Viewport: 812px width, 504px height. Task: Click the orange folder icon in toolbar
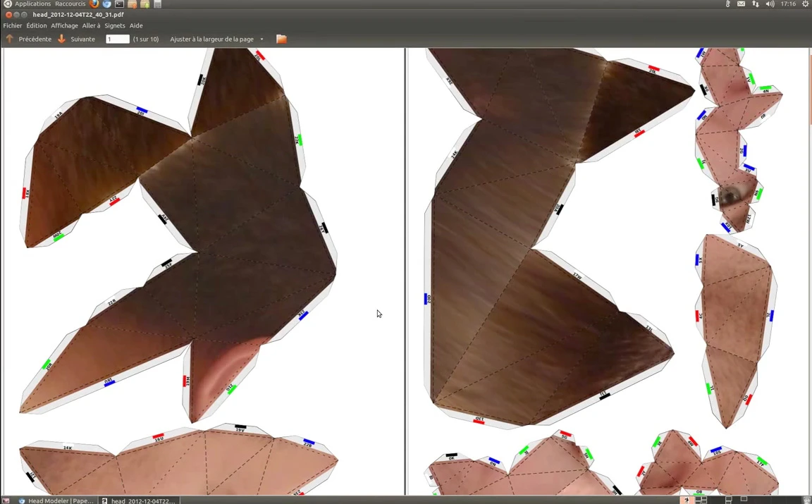[x=281, y=39]
